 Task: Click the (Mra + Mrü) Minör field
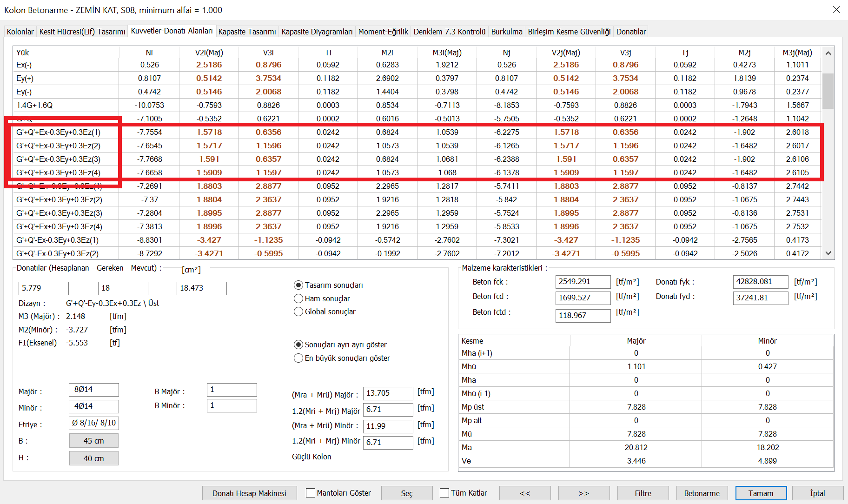[388, 426]
